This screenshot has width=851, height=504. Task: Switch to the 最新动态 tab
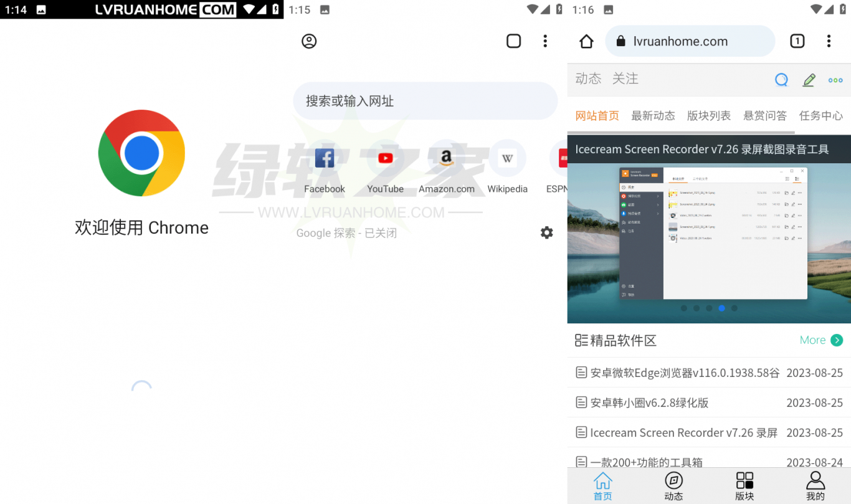pyautogui.click(x=653, y=116)
